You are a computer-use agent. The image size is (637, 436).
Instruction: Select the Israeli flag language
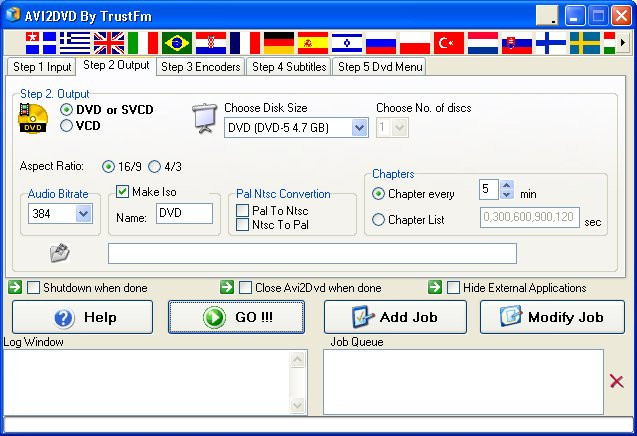(347, 43)
